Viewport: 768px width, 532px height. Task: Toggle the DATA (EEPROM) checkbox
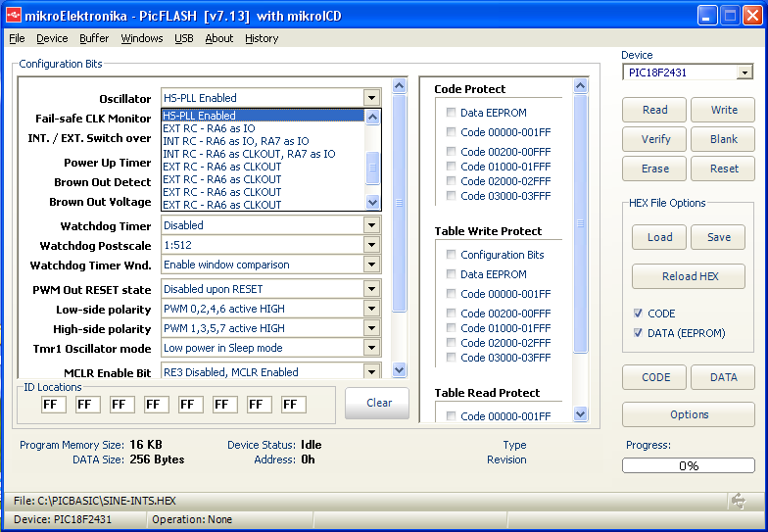coord(639,333)
